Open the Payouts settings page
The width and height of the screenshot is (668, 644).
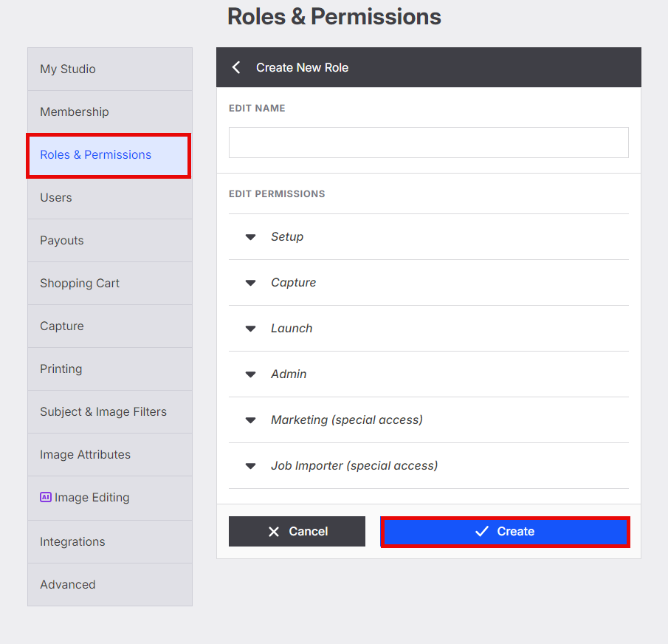pos(110,240)
